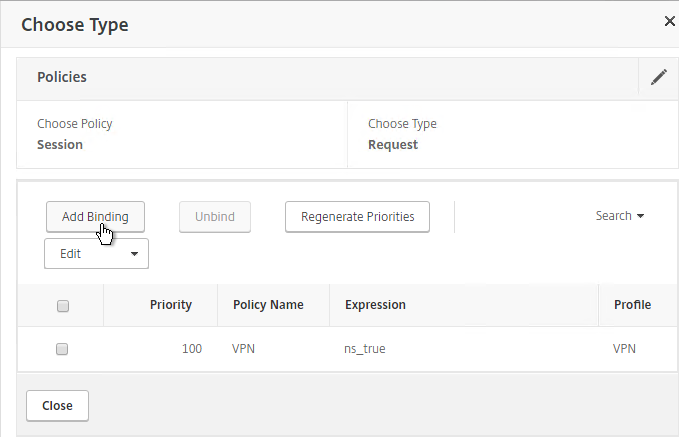Viewport: 679px width, 437px height.
Task: Select the VPN policy name cell
Action: [243, 349]
